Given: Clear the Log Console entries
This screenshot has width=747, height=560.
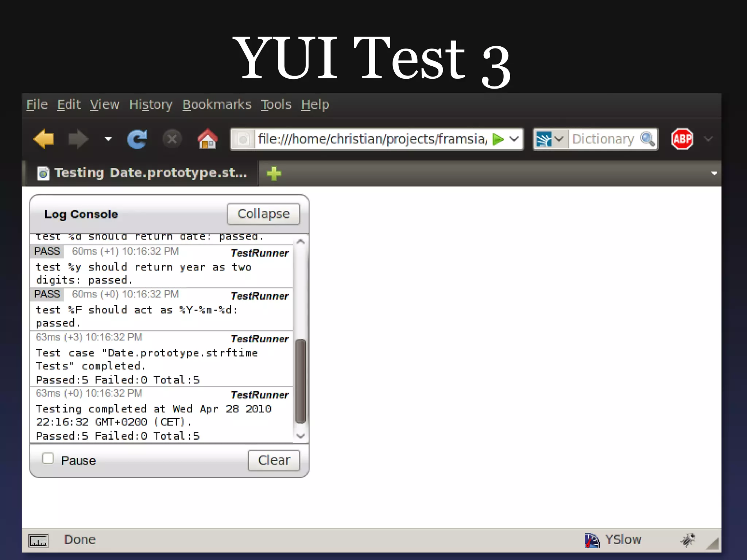Looking at the screenshot, I should (274, 460).
